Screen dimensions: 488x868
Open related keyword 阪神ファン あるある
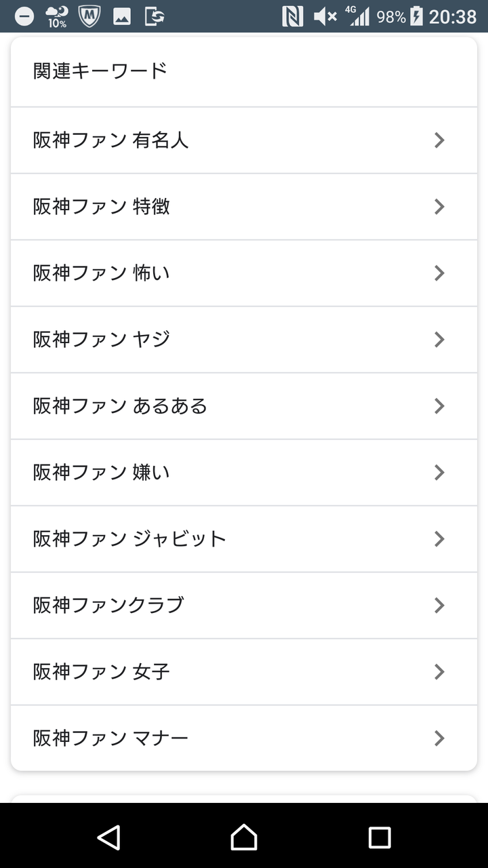coord(120,406)
